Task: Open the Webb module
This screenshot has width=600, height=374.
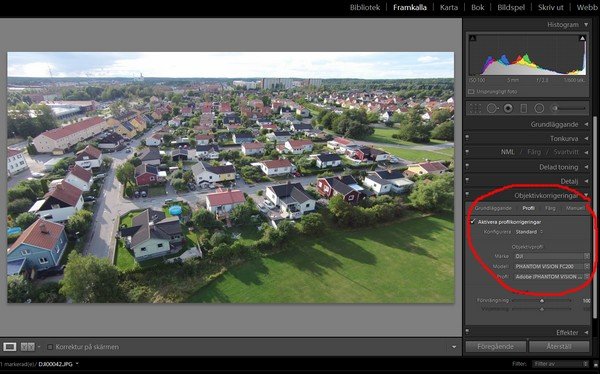Action: point(587,7)
